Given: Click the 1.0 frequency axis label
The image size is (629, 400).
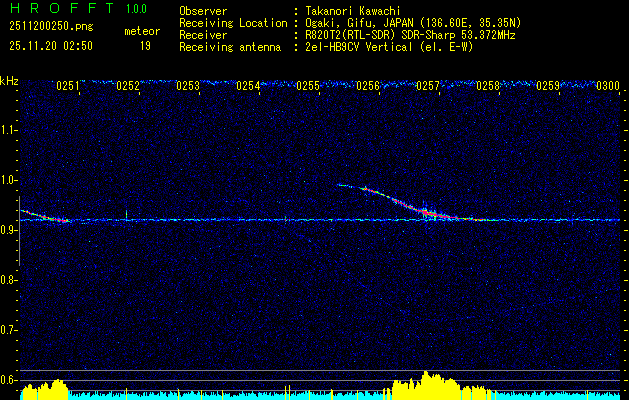Looking at the screenshot, I should pos(9,180).
